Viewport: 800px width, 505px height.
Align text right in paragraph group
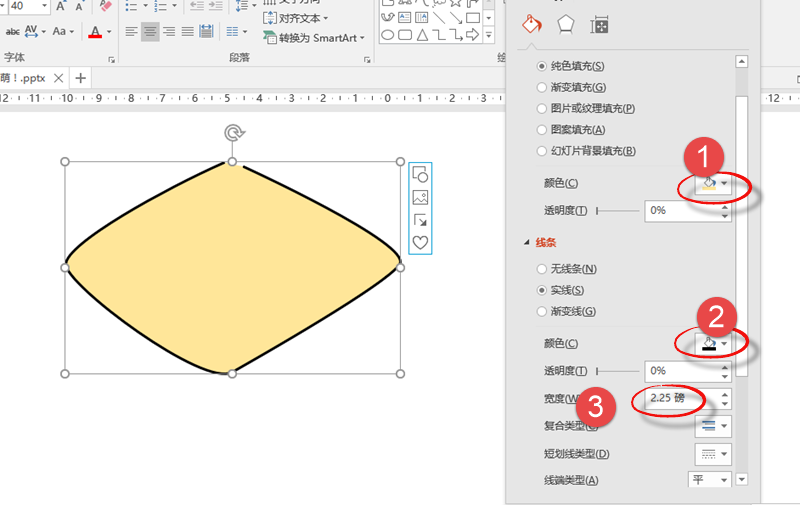(169, 32)
